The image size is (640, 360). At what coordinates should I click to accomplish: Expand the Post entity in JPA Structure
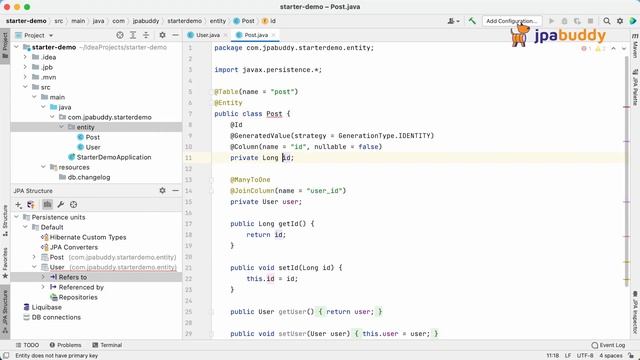[34, 257]
